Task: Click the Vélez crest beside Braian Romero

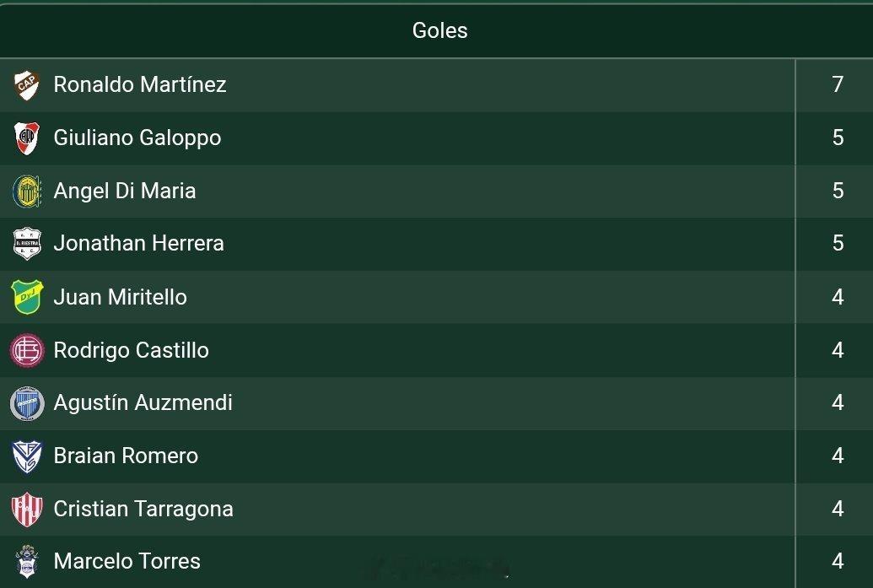Action: click(26, 456)
